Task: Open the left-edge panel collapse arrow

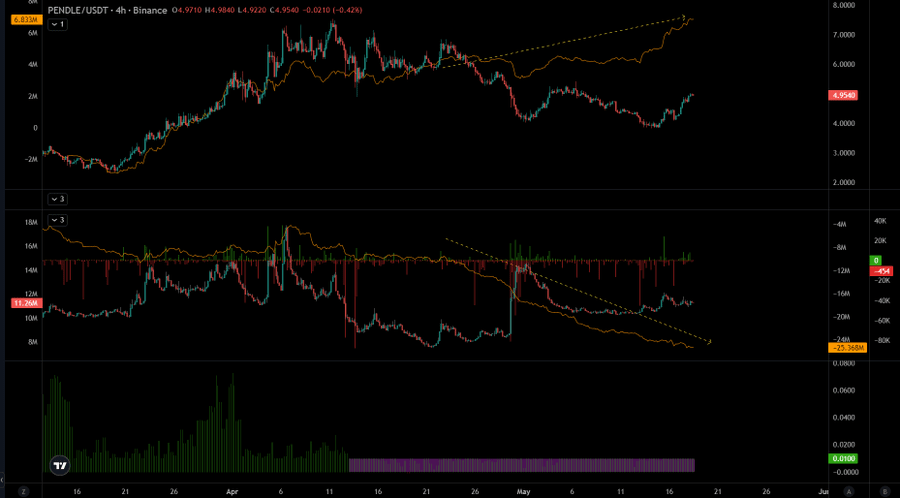Action: 2,478
